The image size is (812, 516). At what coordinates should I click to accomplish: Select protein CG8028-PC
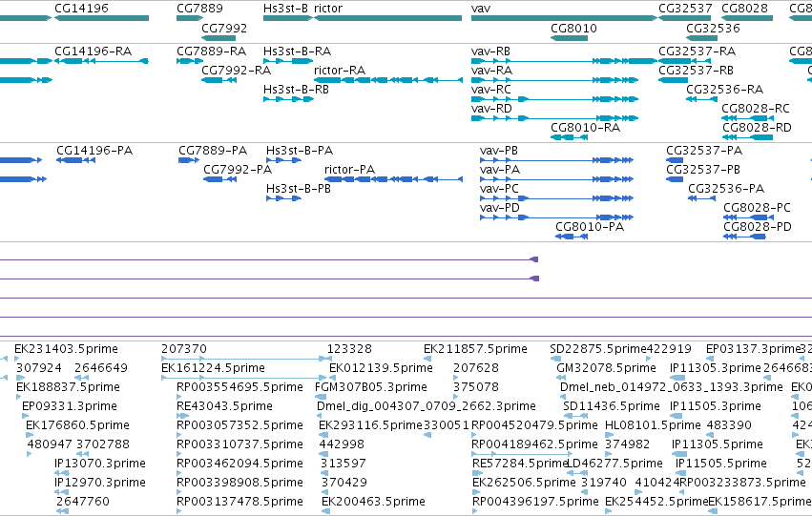pos(757,208)
